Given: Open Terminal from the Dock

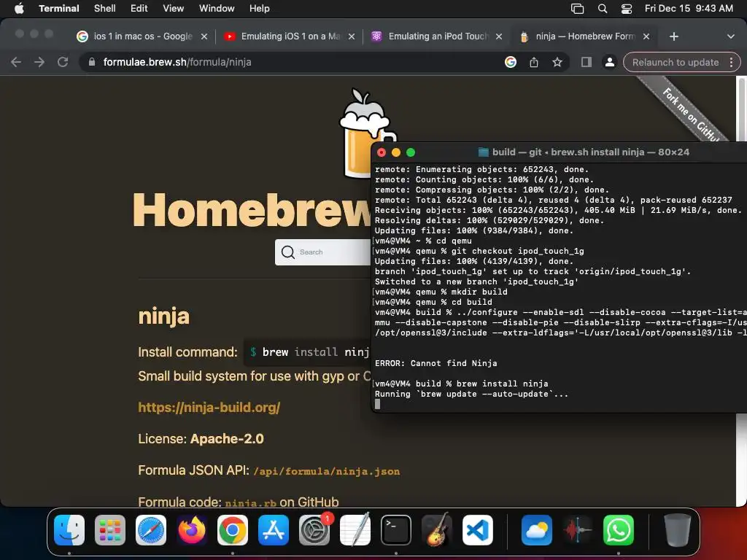Looking at the screenshot, I should pyautogui.click(x=396, y=530).
